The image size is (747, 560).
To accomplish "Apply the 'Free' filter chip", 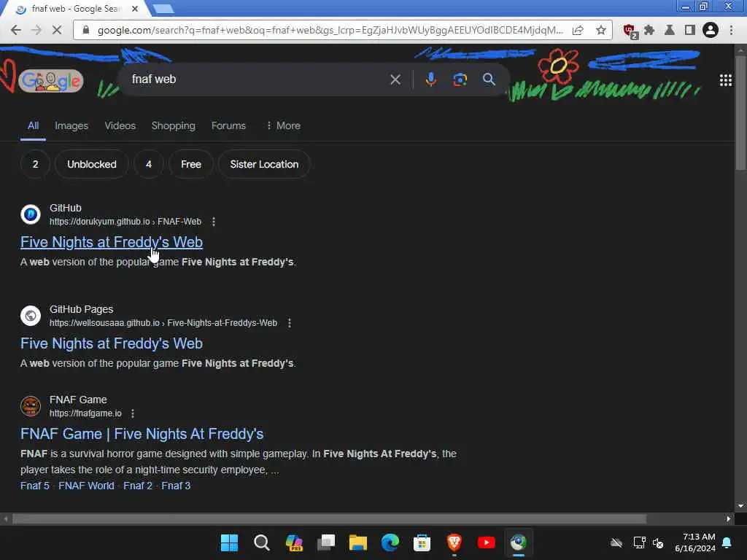I will [191, 164].
